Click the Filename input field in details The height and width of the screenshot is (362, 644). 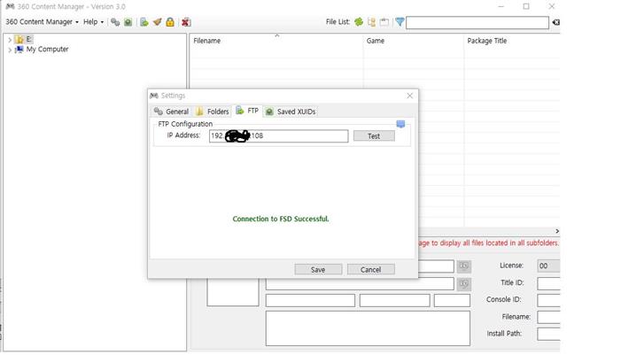pos(548,317)
